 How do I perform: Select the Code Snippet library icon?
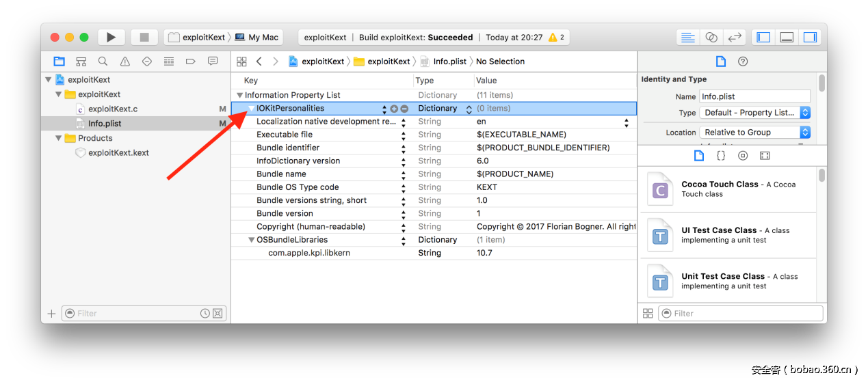click(x=721, y=156)
